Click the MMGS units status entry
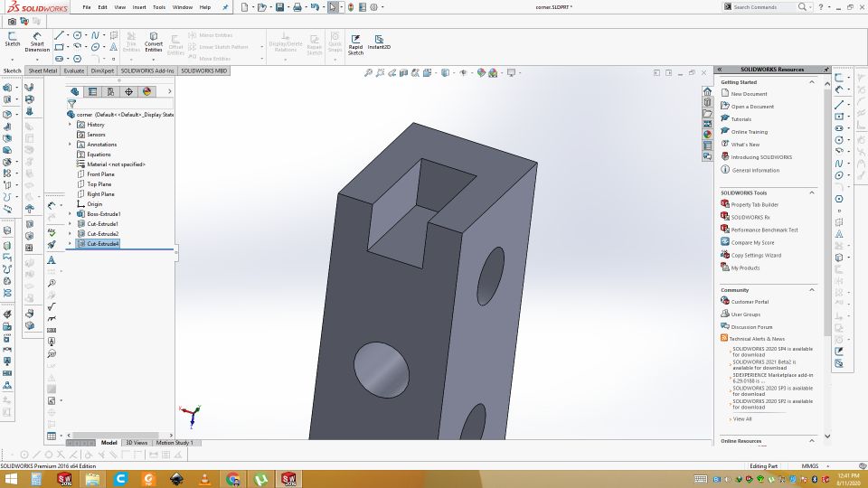Screen dimensions: 868x488 point(810,466)
